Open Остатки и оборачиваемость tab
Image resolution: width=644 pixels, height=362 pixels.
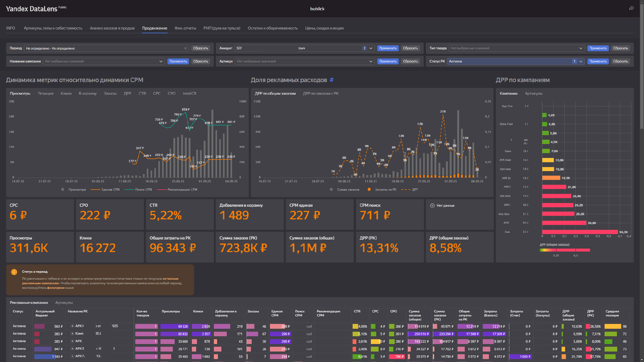click(273, 28)
